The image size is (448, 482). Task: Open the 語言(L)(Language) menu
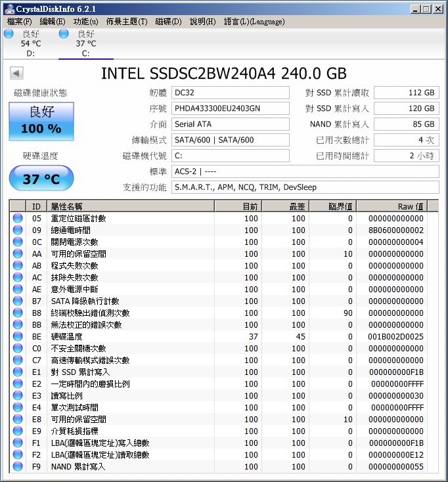[x=254, y=22]
